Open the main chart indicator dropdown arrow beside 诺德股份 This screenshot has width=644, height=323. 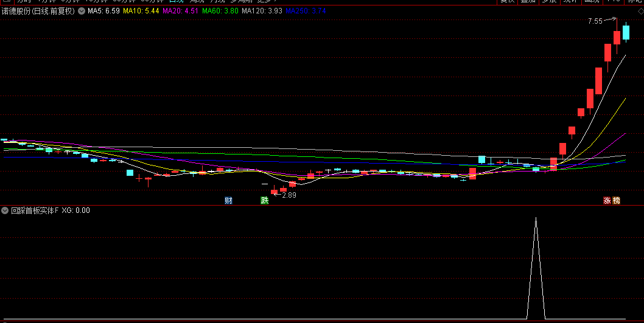pos(82,11)
